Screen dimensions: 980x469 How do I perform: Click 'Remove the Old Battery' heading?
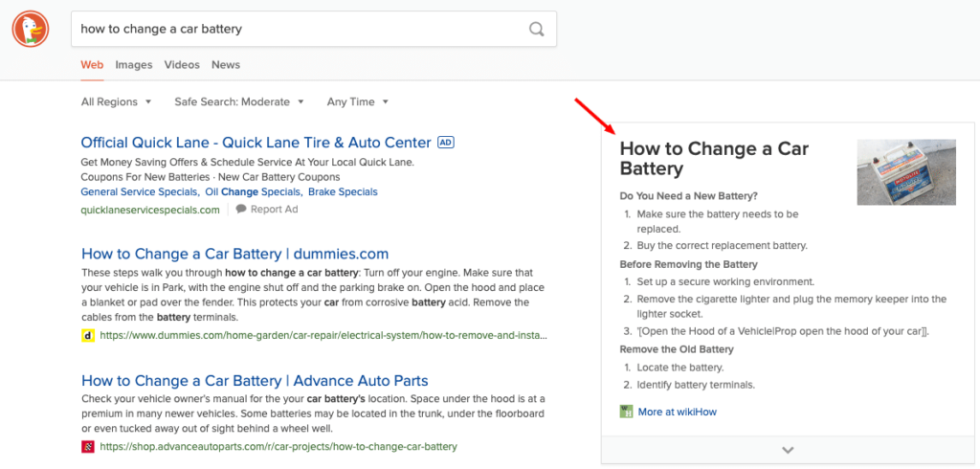click(677, 349)
